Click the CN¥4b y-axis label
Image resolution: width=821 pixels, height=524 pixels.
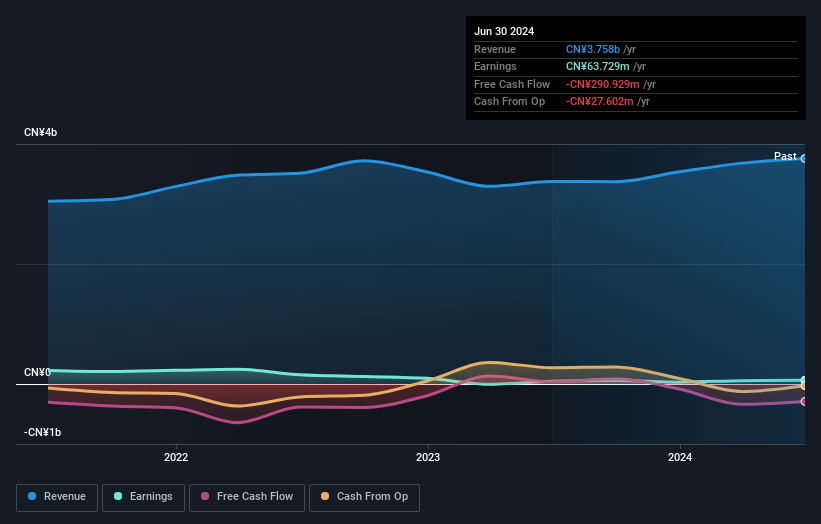(x=40, y=132)
